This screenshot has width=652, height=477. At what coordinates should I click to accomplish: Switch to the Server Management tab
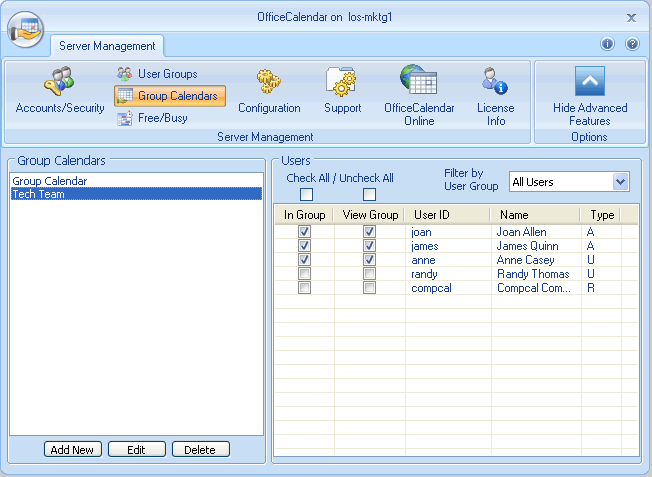pyautogui.click(x=107, y=46)
